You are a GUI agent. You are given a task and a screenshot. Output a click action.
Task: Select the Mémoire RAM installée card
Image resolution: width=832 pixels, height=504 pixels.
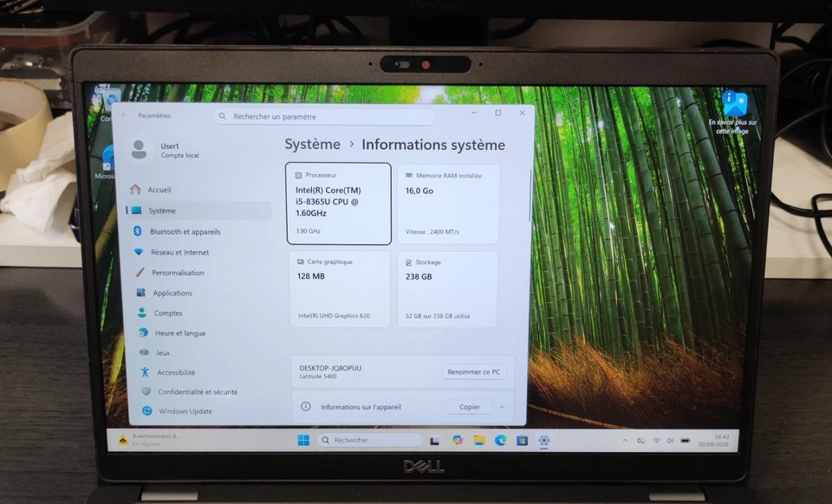(448, 204)
